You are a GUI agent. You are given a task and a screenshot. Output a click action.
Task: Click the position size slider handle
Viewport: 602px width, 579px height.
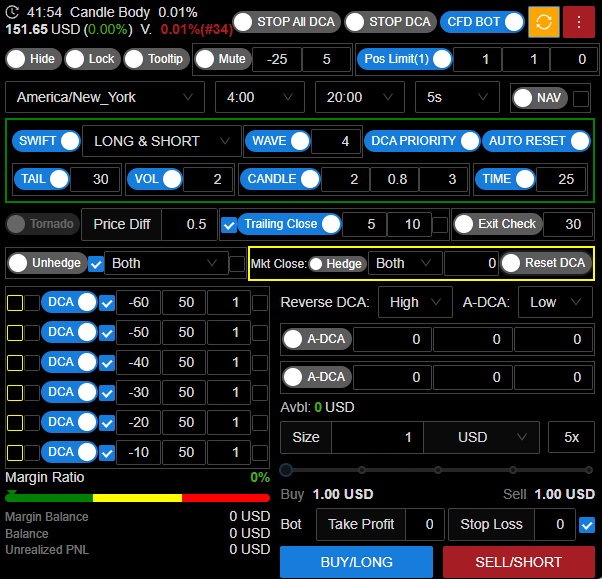pos(287,470)
